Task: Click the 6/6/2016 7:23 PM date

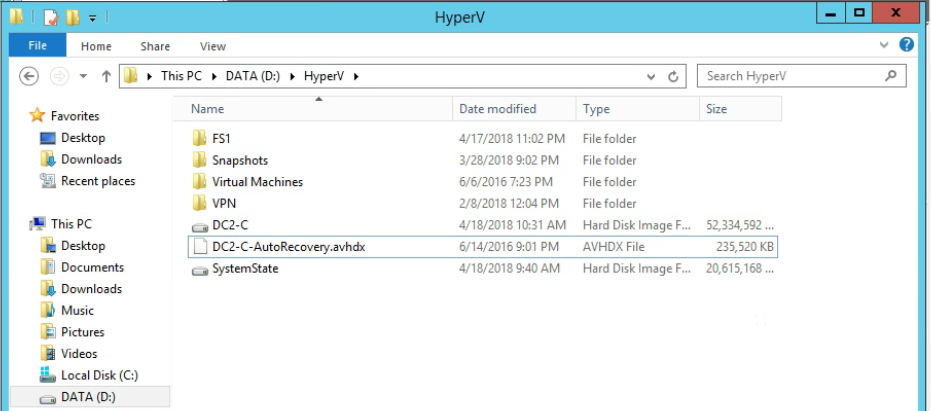Action: click(x=505, y=182)
